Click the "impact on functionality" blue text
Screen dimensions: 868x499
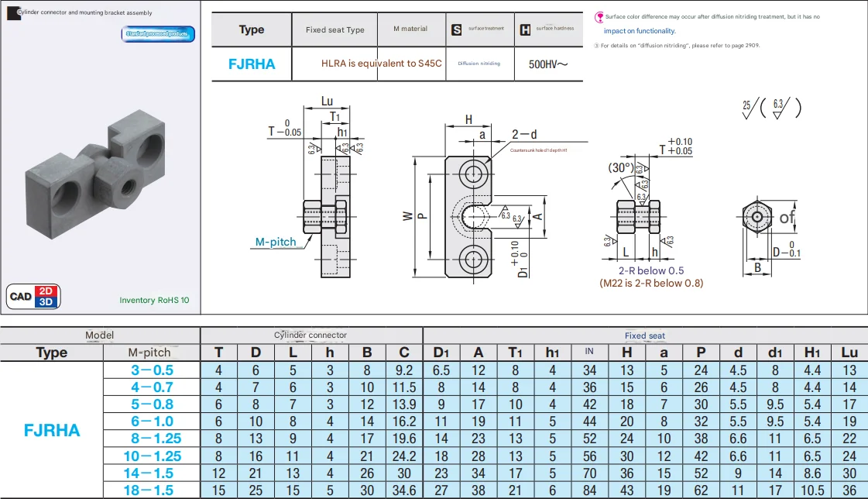[x=640, y=31]
